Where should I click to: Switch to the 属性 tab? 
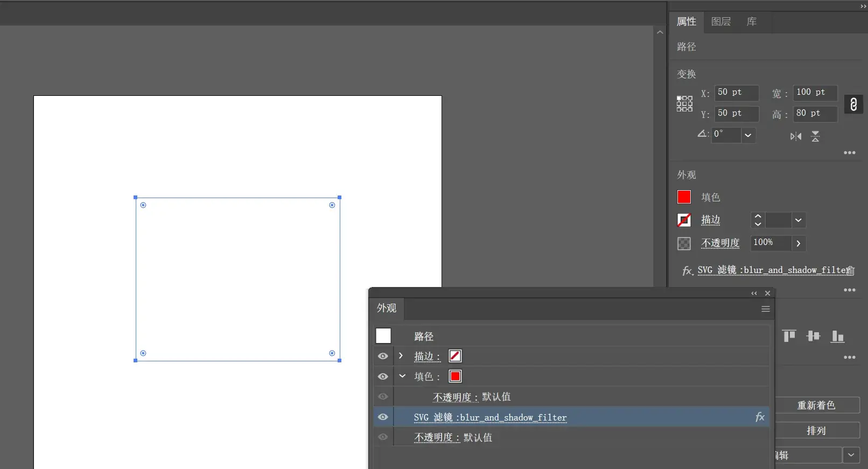[687, 22]
